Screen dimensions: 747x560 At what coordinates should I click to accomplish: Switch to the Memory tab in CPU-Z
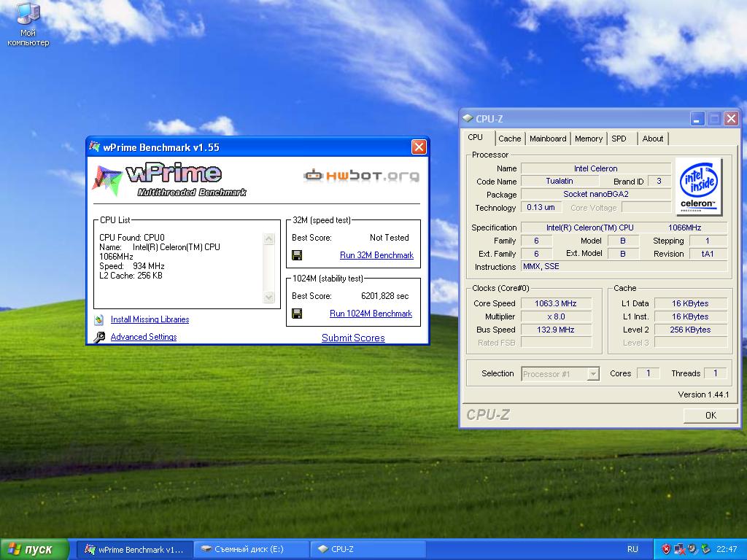tap(589, 139)
